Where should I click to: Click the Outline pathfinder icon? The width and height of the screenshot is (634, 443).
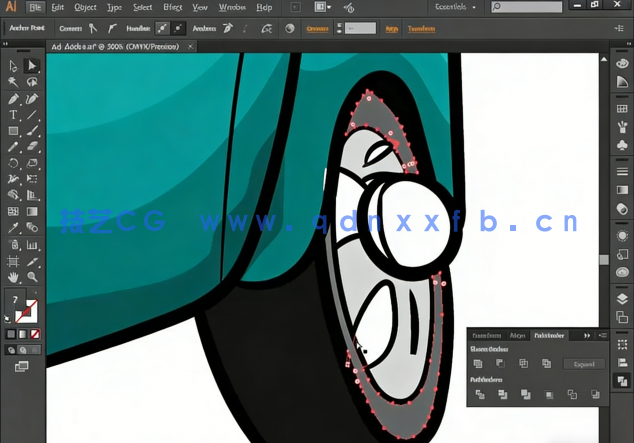tap(572, 394)
